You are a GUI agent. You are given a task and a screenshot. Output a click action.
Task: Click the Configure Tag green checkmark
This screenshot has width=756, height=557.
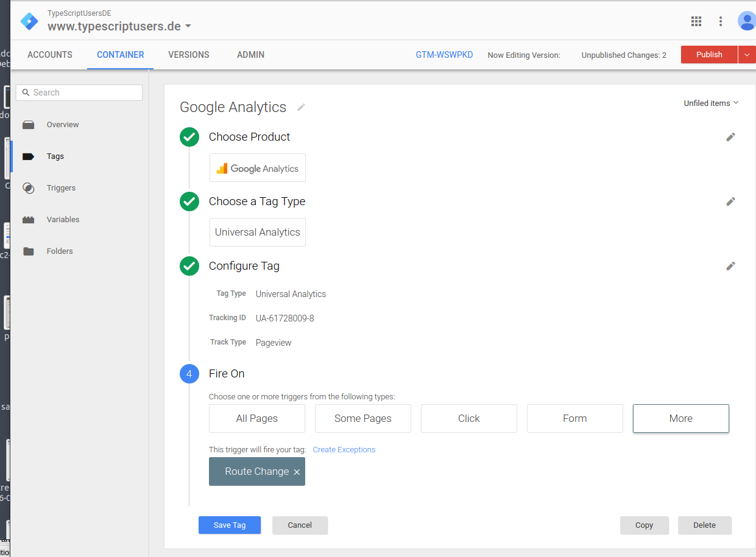pyautogui.click(x=189, y=266)
